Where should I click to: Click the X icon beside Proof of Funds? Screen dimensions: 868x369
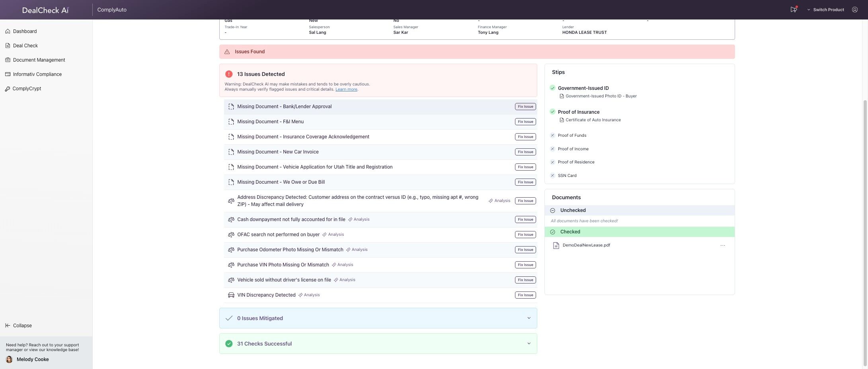click(x=552, y=136)
